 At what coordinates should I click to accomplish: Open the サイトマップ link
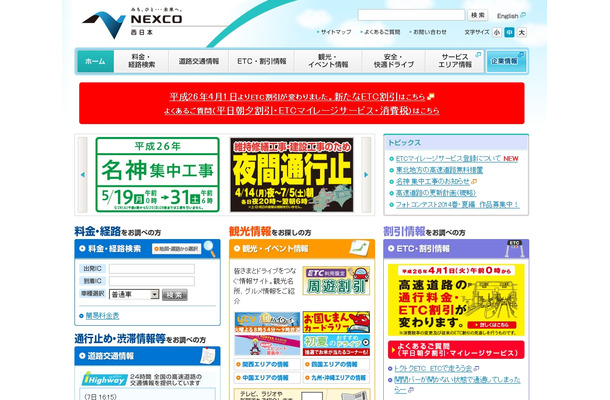334,32
